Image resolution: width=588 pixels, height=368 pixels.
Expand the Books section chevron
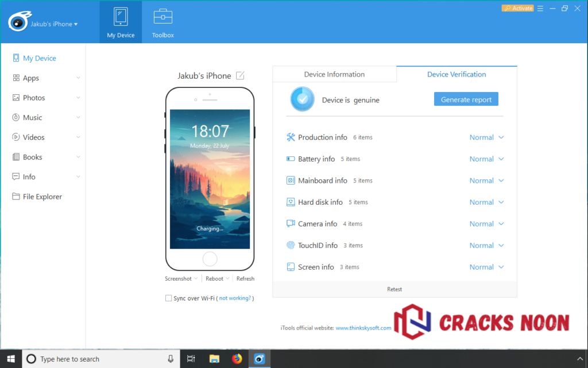point(78,157)
